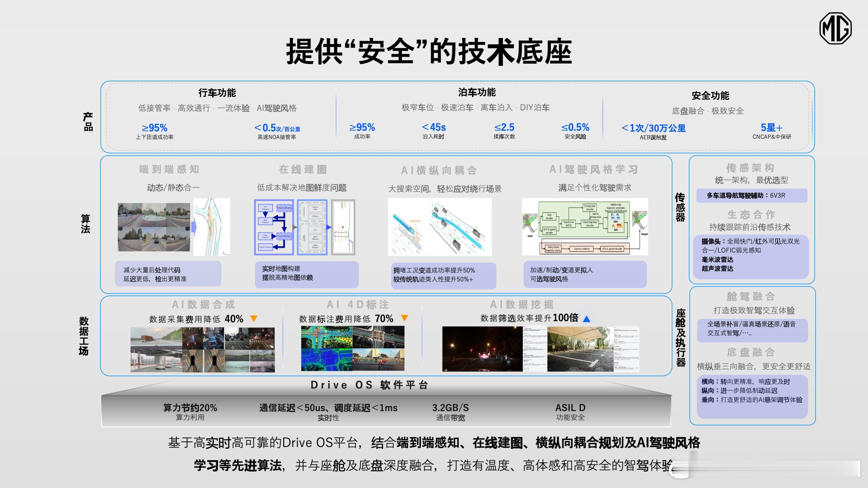The width and height of the screenshot is (868, 488).
Task: Click orange down triangle beside 70%
Action: [404, 318]
